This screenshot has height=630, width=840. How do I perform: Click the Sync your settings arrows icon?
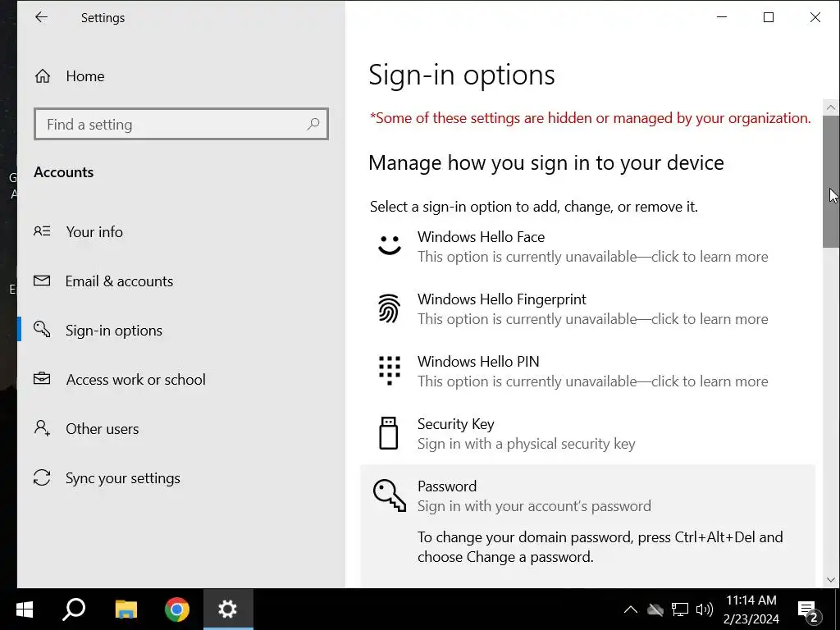[42, 477]
